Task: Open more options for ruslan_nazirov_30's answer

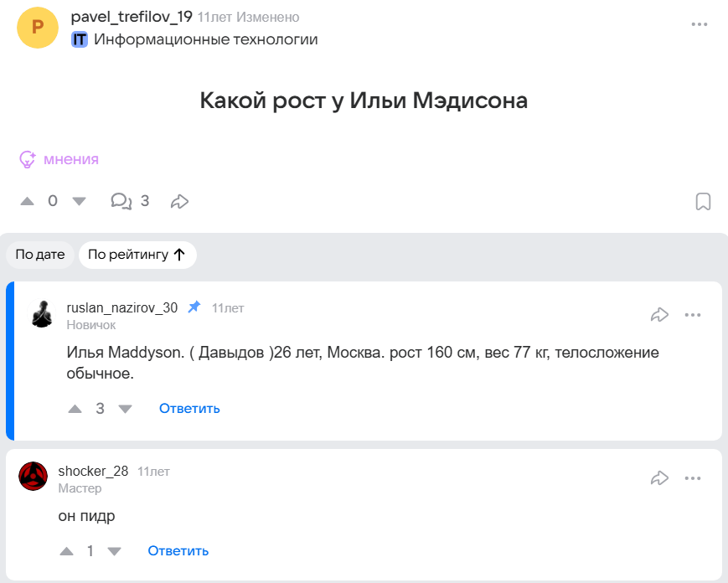Action: [693, 315]
